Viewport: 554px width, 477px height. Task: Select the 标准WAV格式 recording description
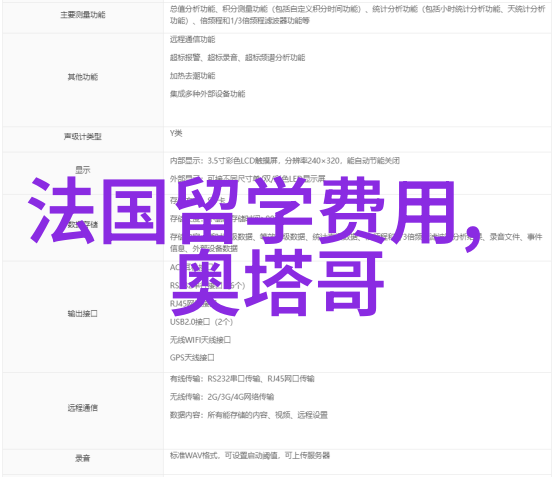pos(249,455)
